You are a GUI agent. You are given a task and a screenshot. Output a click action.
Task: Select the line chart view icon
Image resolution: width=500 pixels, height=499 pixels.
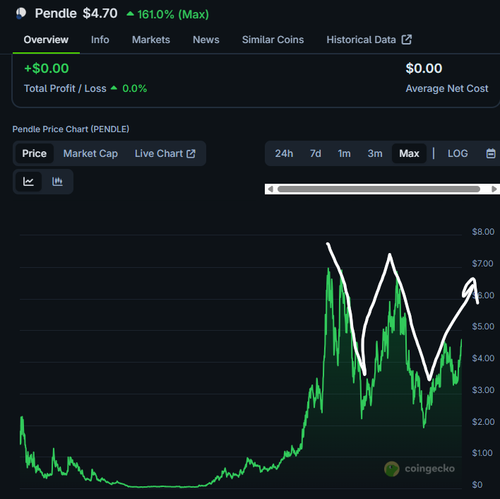click(x=28, y=182)
